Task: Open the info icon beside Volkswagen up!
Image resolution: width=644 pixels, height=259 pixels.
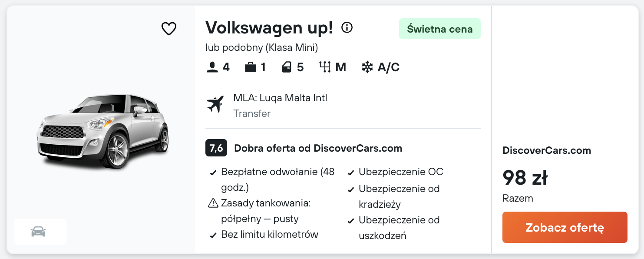Action: 347,28
